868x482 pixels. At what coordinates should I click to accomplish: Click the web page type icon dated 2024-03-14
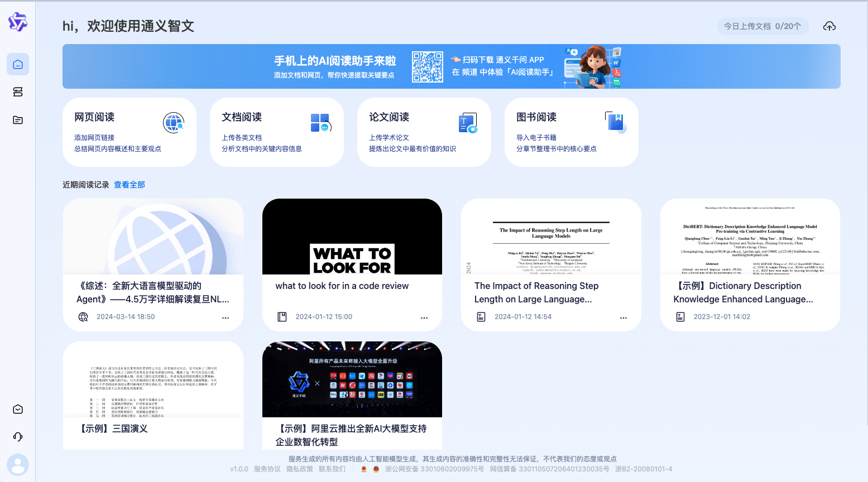(x=83, y=317)
